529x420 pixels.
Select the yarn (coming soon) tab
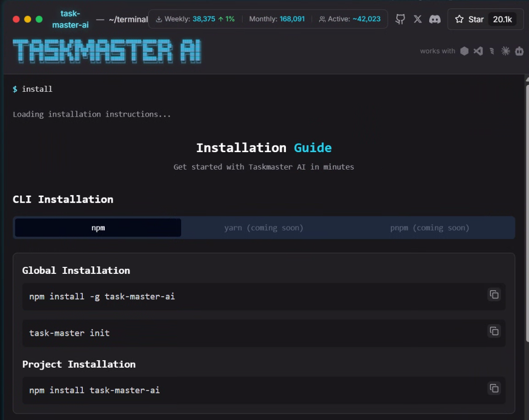click(x=264, y=227)
